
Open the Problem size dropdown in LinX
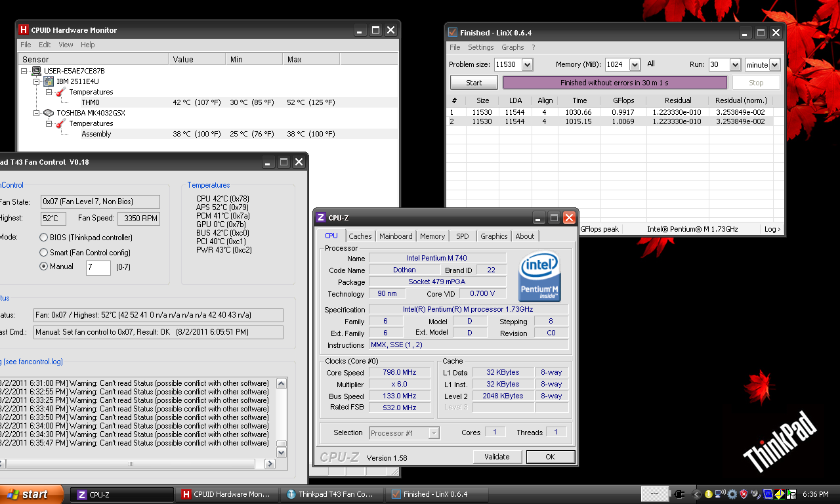(x=527, y=64)
